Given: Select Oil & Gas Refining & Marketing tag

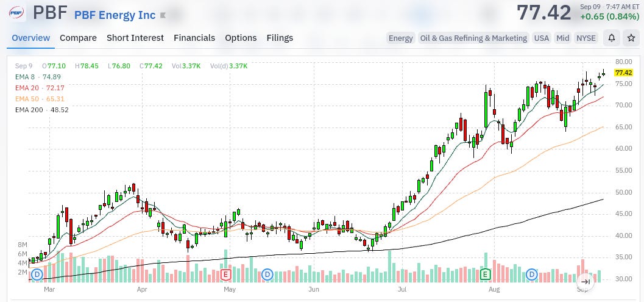Looking at the screenshot, I should coord(473,38).
